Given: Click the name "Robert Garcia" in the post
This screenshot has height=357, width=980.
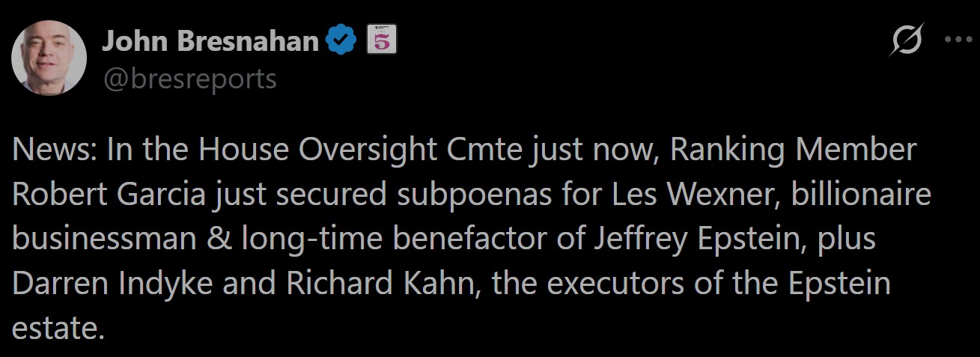Looking at the screenshot, I should pyautogui.click(x=108, y=195).
